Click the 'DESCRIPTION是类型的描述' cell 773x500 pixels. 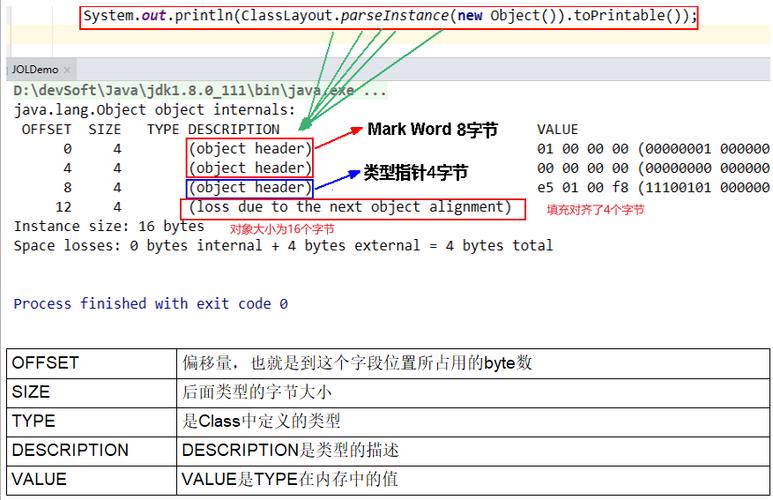pyautogui.click(x=473, y=451)
